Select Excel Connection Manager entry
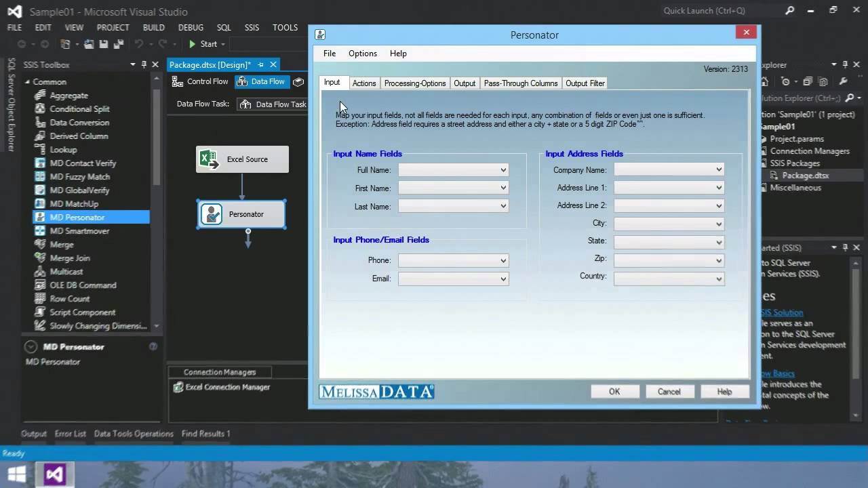This screenshot has height=488, width=868. [222, 387]
